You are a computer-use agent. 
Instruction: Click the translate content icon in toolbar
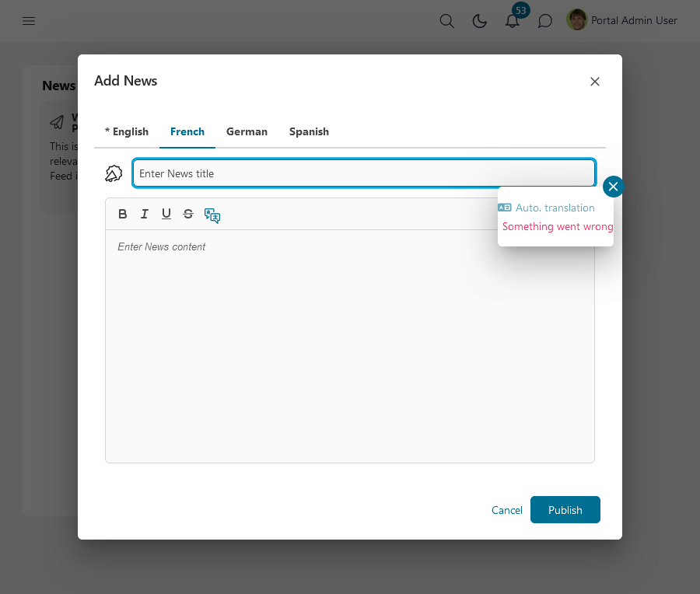click(212, 215)
